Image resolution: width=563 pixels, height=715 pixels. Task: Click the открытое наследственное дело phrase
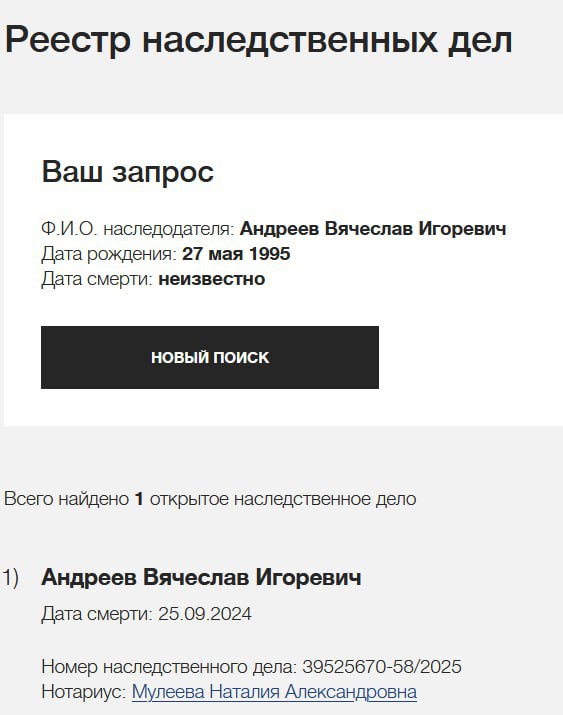(283, 499)
